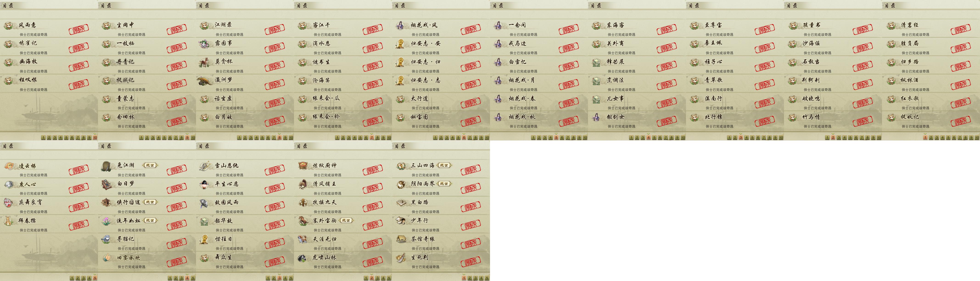The width and height of the screenshot is (980, 281).
Task: Go to page 5 under the 凌云梯 list
Action: [x=95, y=278]
